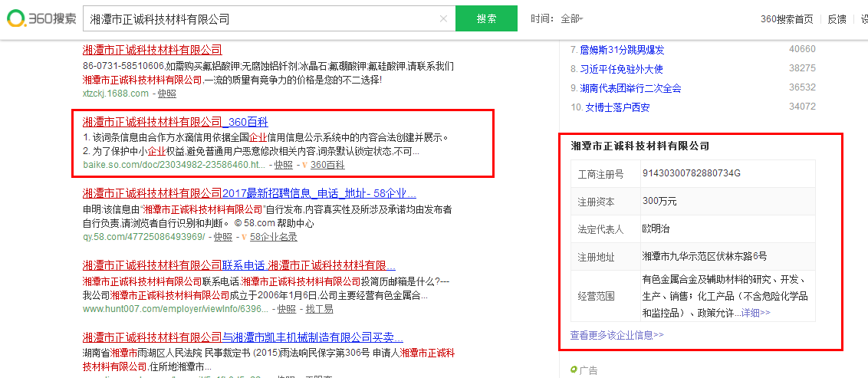Viewport: 868px width, 378px height.
Task: View 快照 for the 58 result
Action: click(x=223, y=237)
